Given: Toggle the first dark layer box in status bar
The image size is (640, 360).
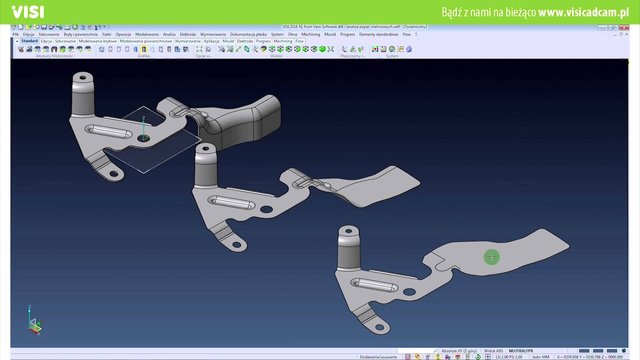Looking at the screenshot, I should click(584, 351).
